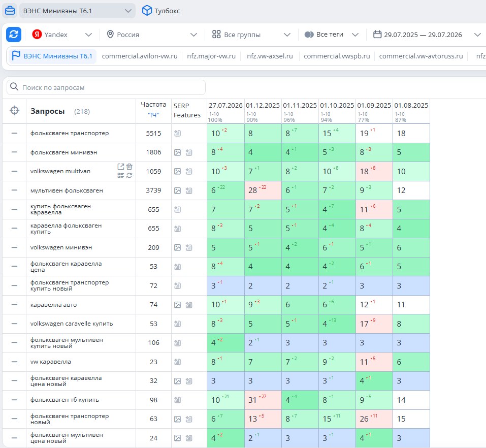Image resolution: width=486 pixels, height=448 pixels.
Task: Click snippet icon in купить фольксваген каравелла row
Action: (177, 210)
